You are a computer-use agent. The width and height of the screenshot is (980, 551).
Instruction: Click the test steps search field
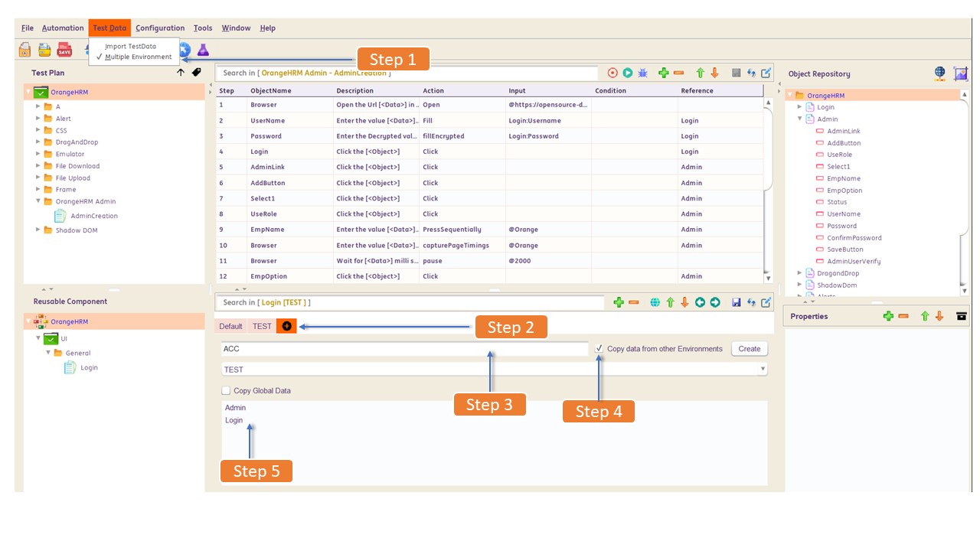[x=407, y=73]
